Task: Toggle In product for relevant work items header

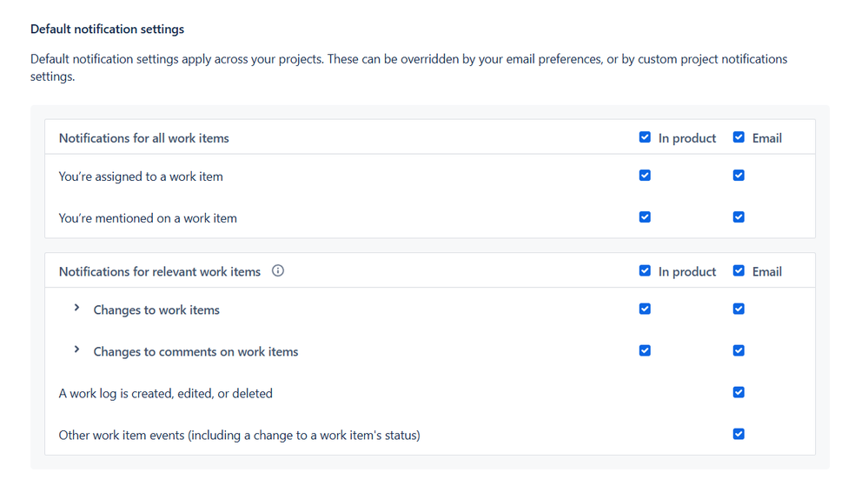Action: (x=645, y=271)
